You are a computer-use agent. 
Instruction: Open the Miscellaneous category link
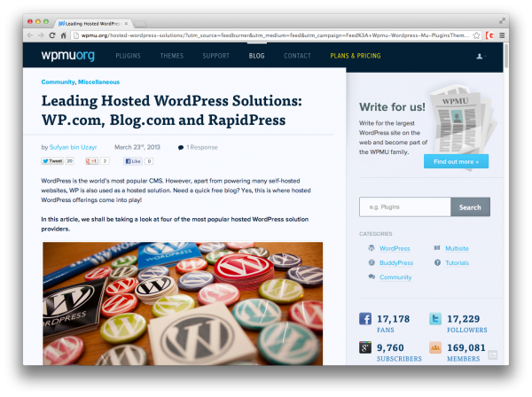coord(98,82)
